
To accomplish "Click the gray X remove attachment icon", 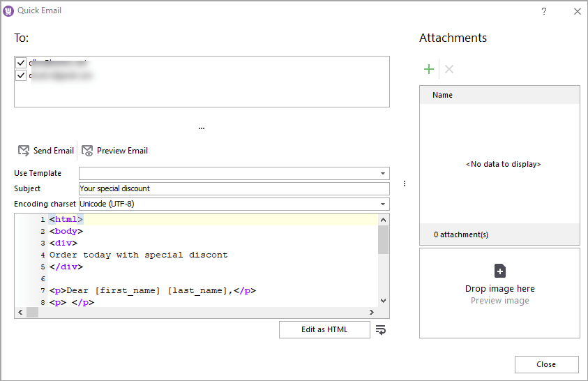I will tap(449, 69).
